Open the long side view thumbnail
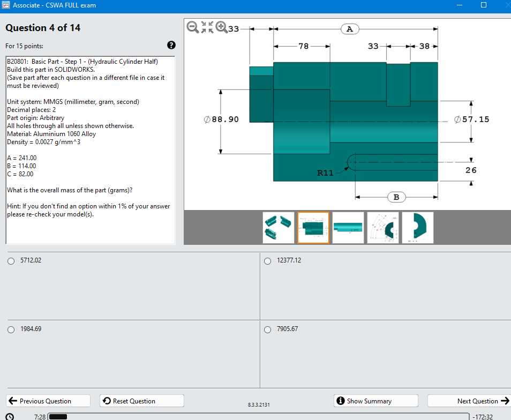 tap(348, 228)
